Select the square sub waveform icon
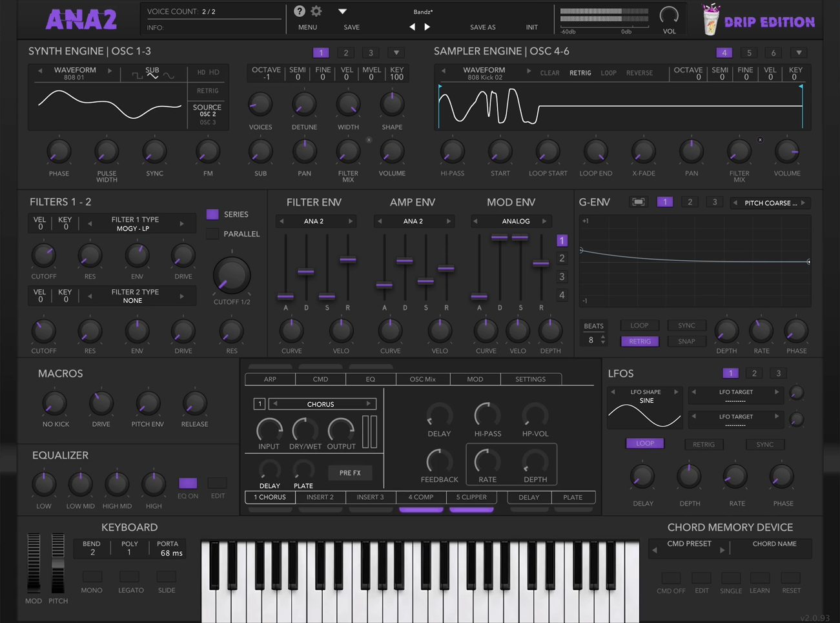This screenshot has height=623, width=840. 137,76
